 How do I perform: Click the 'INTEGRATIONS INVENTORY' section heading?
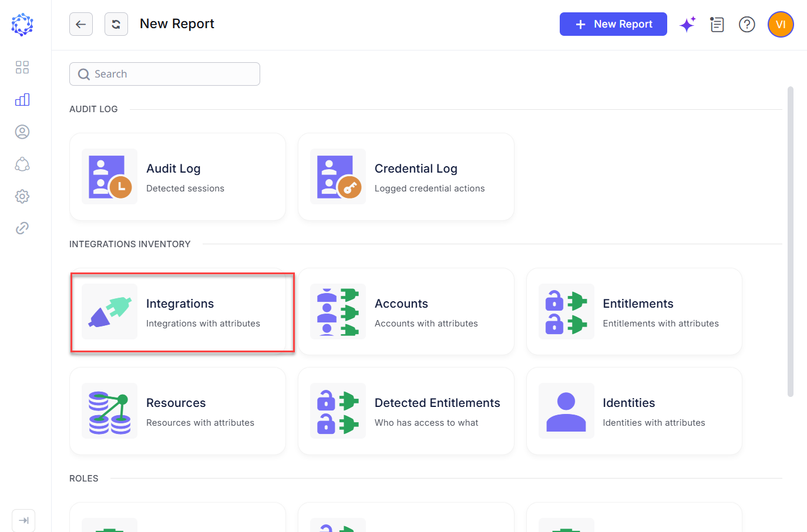[x=130, y=244]
